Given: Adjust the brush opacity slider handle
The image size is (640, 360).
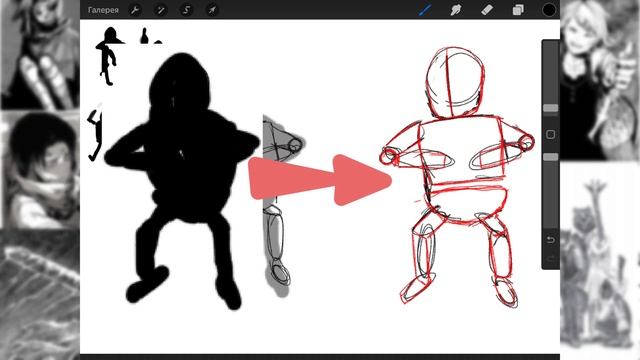Looking at the screenshot, I should 551,157.
